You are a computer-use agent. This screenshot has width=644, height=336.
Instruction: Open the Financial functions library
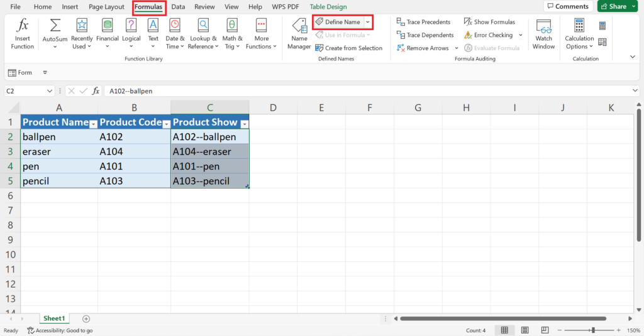point(107,34)
